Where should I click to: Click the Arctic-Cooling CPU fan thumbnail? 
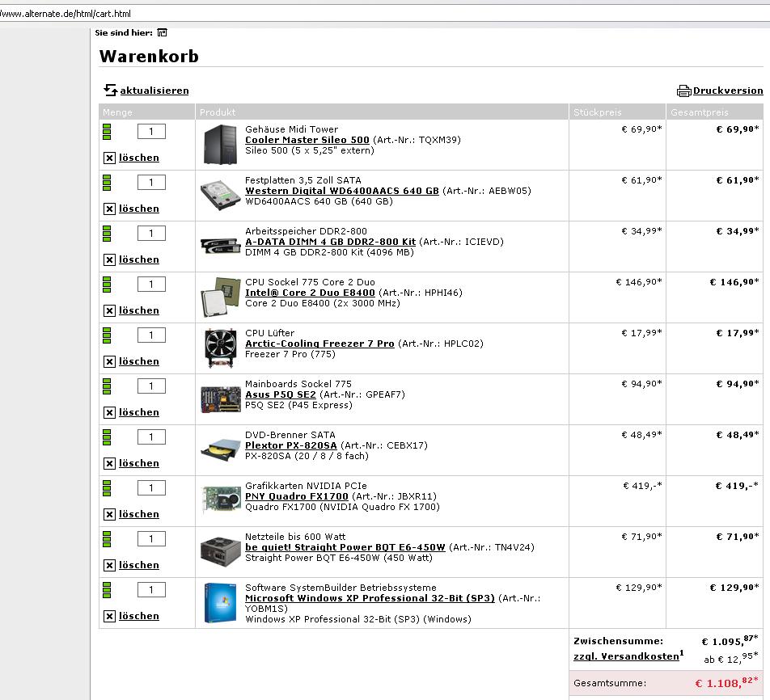click(x=221, y=348)
